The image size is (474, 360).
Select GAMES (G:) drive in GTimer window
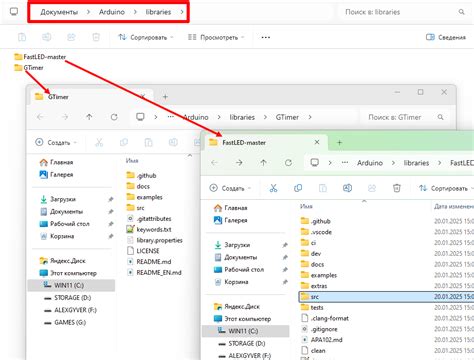[65, 322]
